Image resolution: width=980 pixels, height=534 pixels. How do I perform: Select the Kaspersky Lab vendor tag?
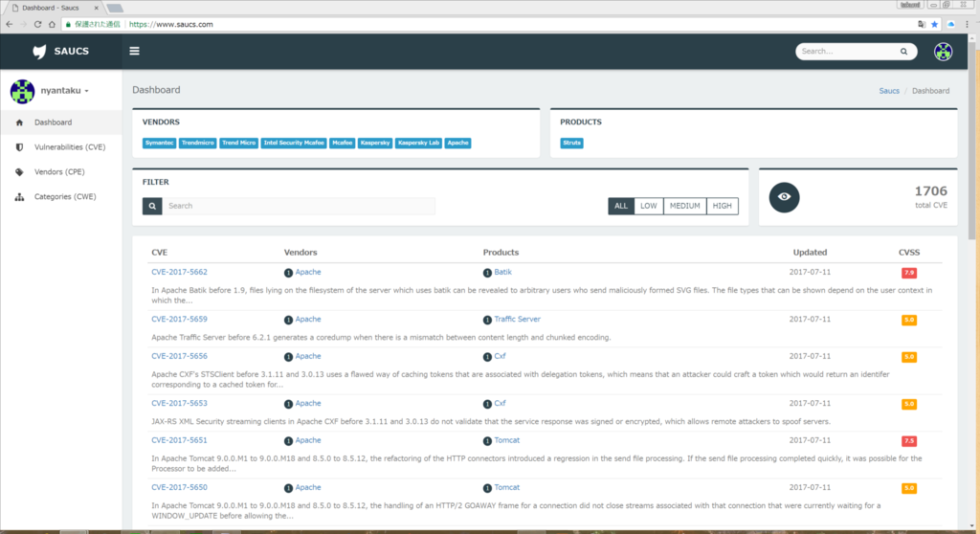point(419,144)
